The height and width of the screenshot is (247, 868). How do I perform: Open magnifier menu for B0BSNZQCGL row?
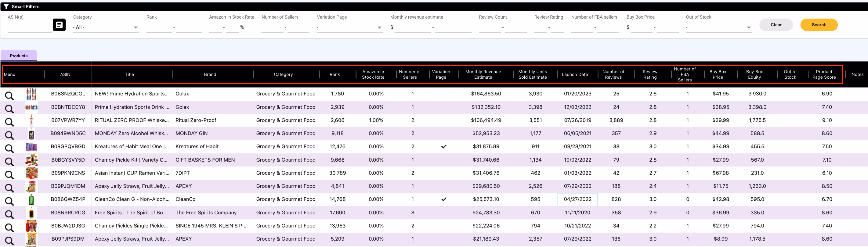pos(9,95)
